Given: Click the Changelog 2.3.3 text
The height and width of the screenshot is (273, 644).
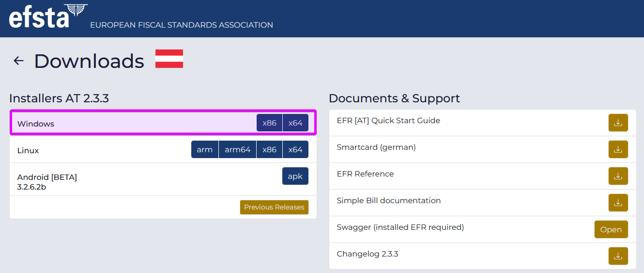Looking at the screenshot, I should pos(368,254).
